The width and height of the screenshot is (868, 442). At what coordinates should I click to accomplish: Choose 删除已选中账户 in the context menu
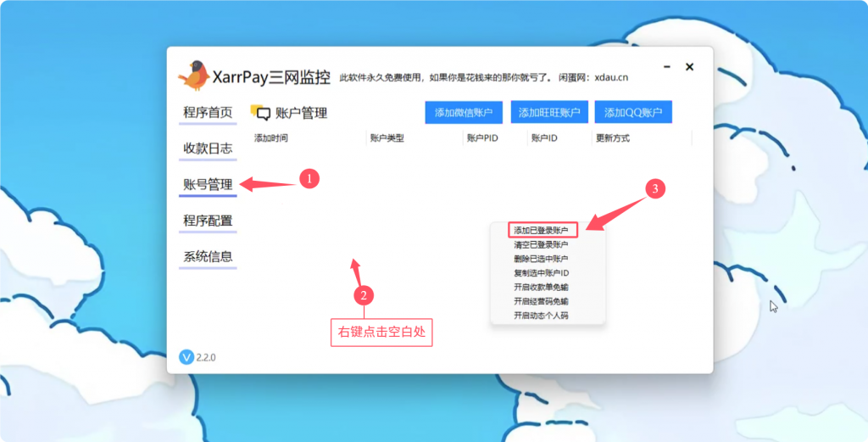click(x=541, y=259)
